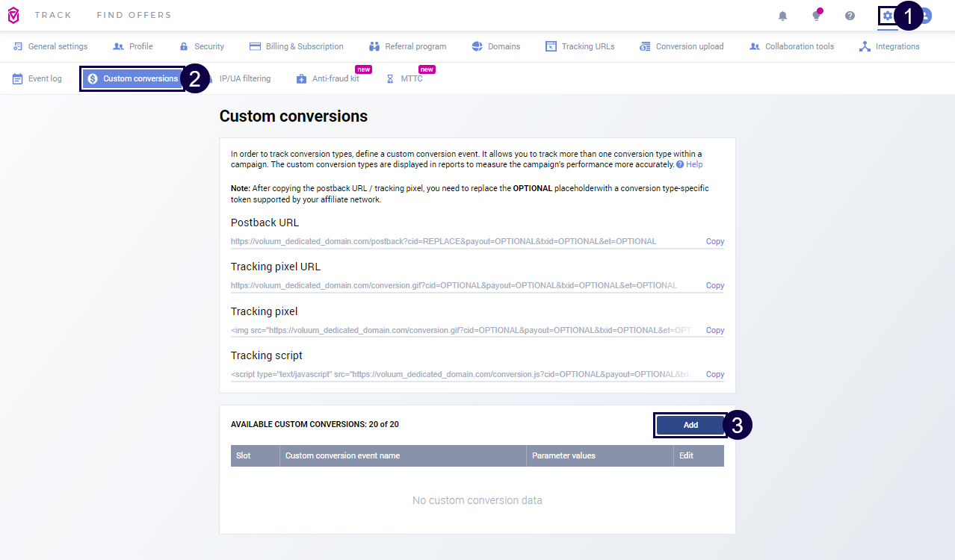
Task: Open FIND OFFERS in top navigation
Action: click(x=134, y=15)
